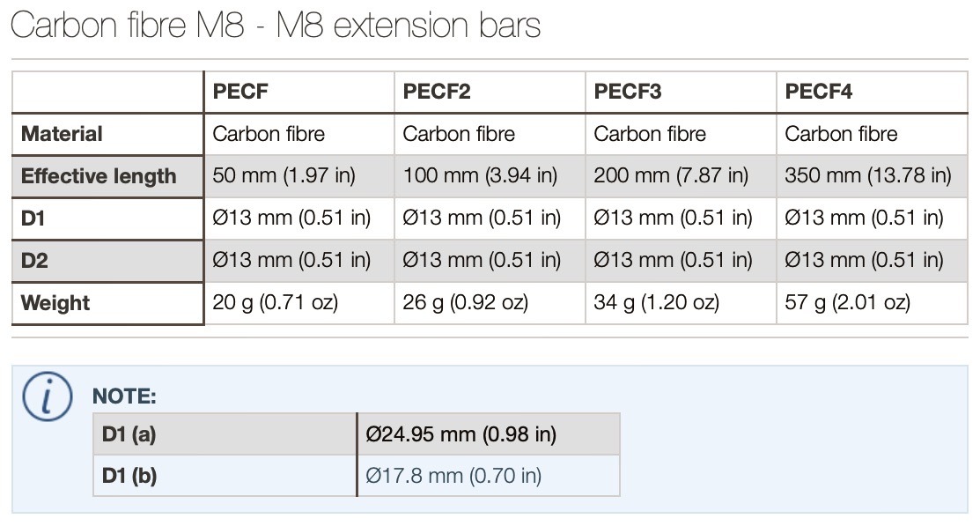
Task: Select the 100 mm (3.94 in) cell
Action: click(x=480, y=176)
